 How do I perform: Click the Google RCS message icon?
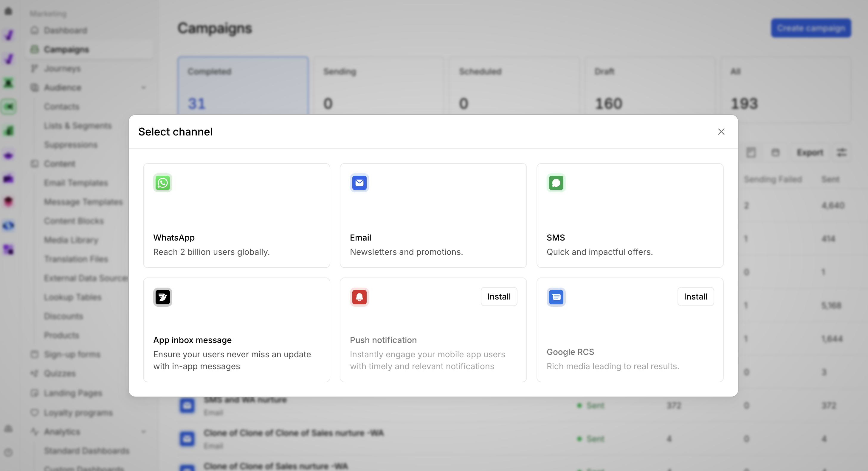pyautogui.click(x=556, y=297)
